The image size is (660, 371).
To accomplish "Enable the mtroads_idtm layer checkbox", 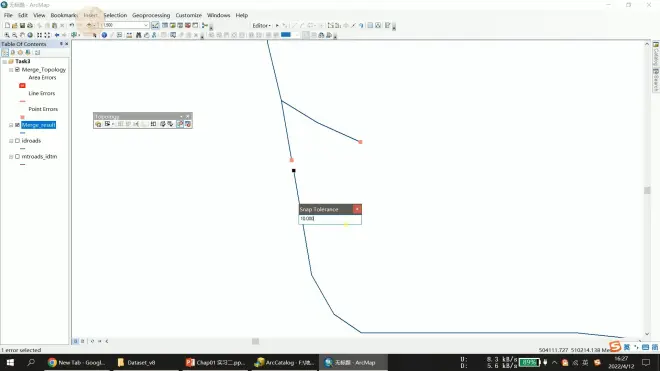I will [17, 156].
